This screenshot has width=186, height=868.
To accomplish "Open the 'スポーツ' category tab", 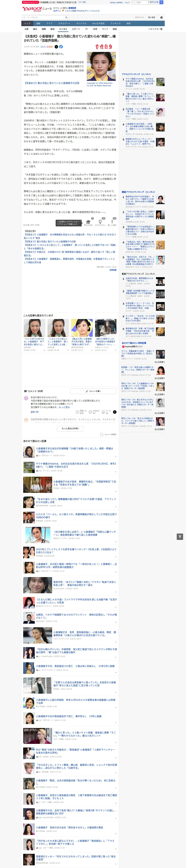I will (x=76, y=29).
